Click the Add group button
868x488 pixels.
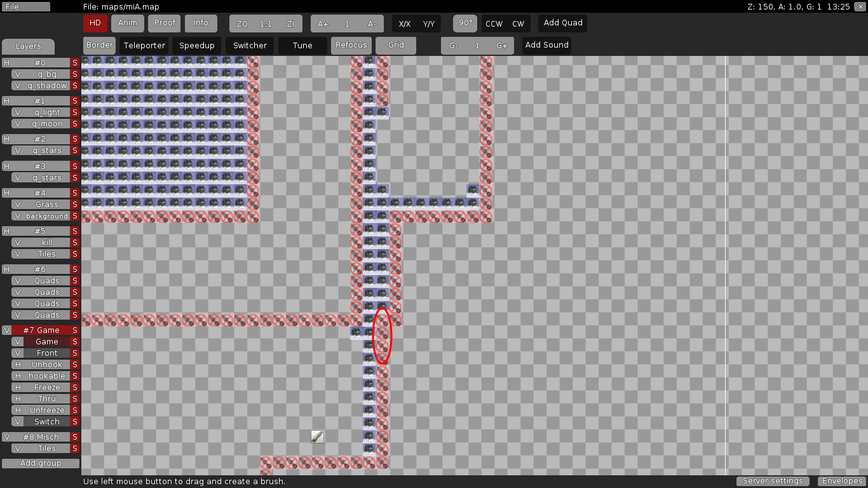click(41, 463)
